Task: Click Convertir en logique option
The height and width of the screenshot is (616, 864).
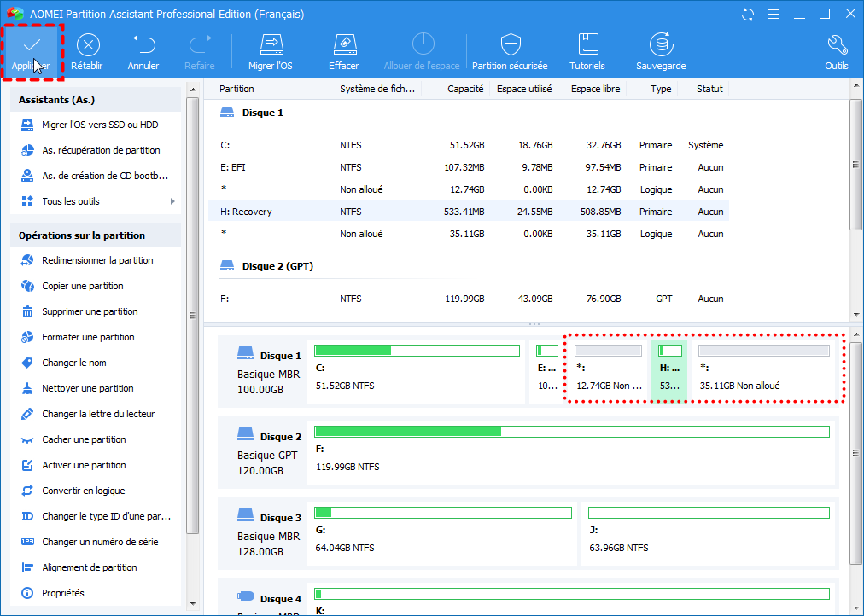Action: [83, 491]
